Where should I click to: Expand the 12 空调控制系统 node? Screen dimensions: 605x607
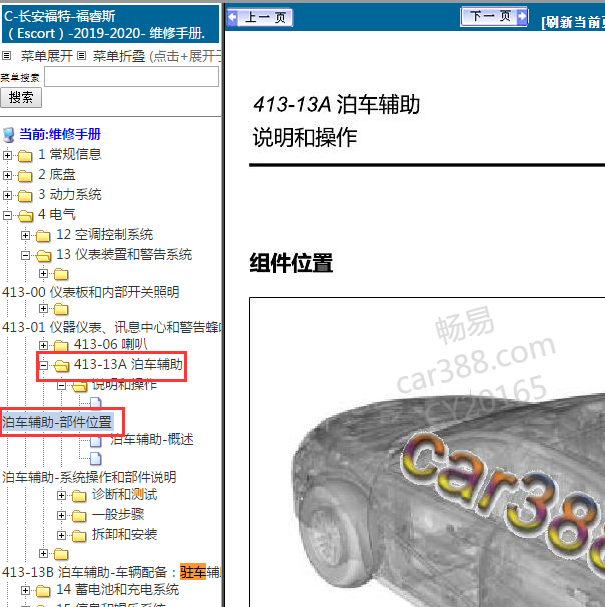(25, 235)
